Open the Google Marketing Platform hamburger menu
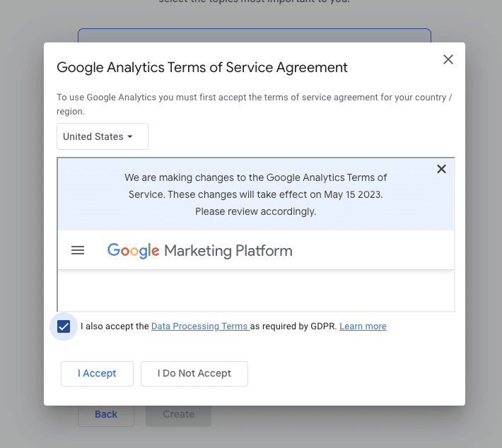This screenshot has height=448, width=502. (78, 250)
